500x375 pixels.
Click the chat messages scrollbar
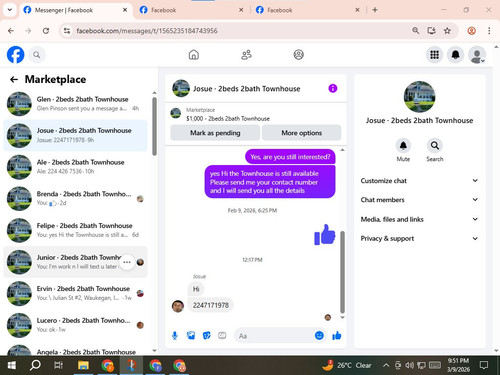point(342,272)
